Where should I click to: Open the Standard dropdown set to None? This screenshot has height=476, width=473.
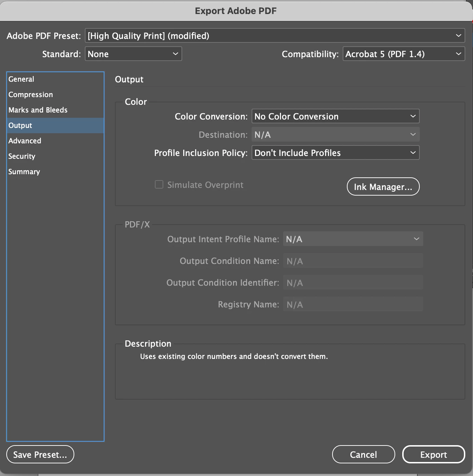pyautogui.click(x=133, y=54)
